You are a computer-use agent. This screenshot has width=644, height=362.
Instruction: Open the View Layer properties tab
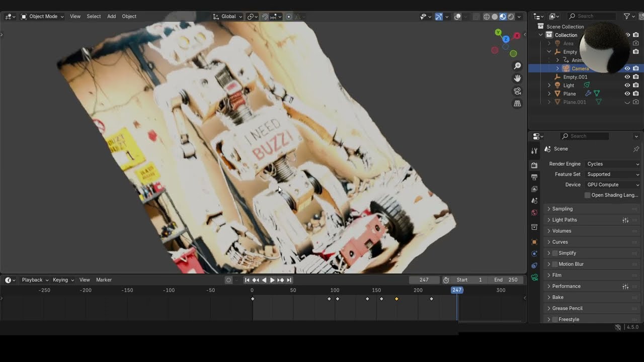[x=534, y=189]
